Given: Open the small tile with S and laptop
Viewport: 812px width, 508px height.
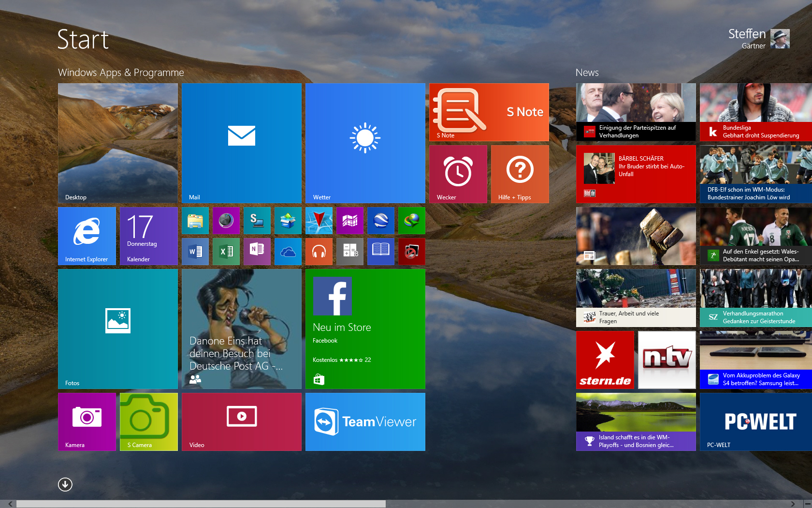Looking at the screenshot, I should tap(257, 221).
